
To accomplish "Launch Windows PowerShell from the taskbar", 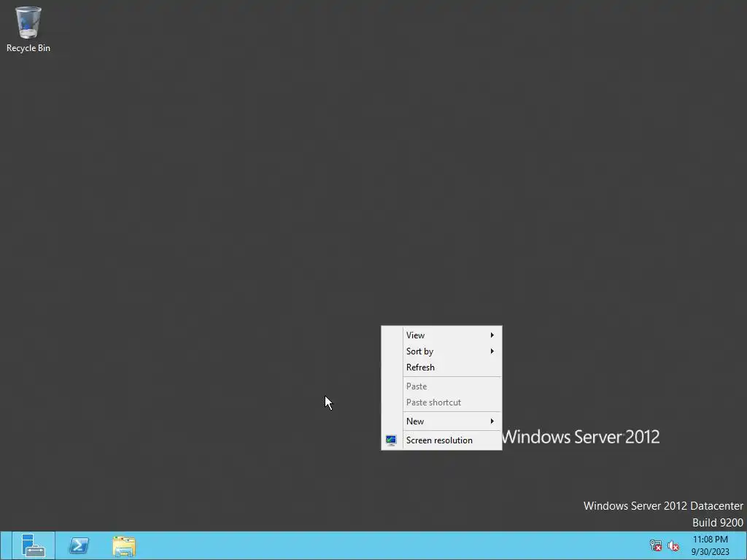I will (x=79, y=545).
